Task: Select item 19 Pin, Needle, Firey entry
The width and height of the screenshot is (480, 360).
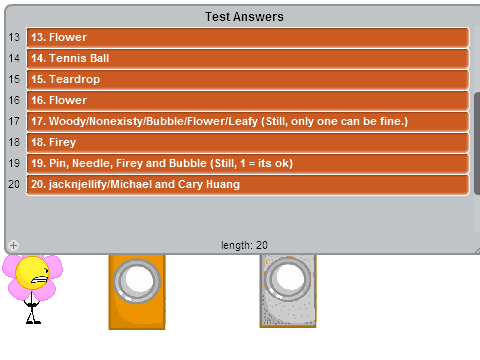Action: 248,163
